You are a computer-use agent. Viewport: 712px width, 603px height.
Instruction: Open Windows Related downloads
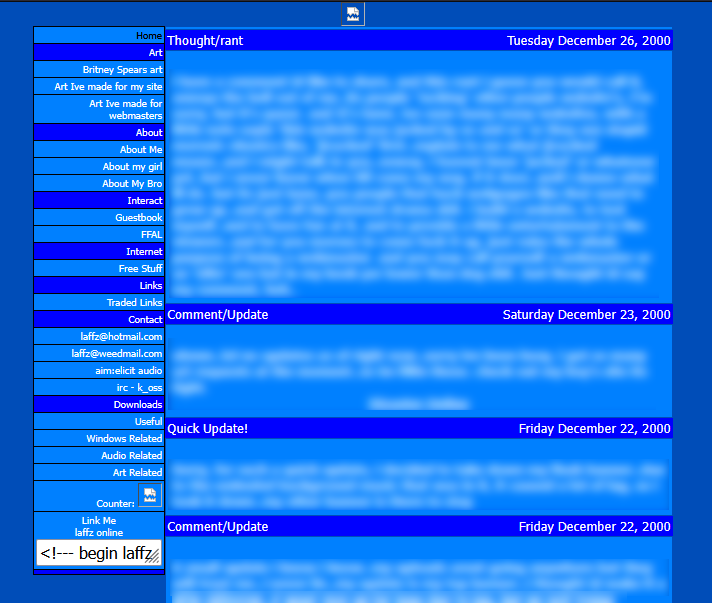124,439
